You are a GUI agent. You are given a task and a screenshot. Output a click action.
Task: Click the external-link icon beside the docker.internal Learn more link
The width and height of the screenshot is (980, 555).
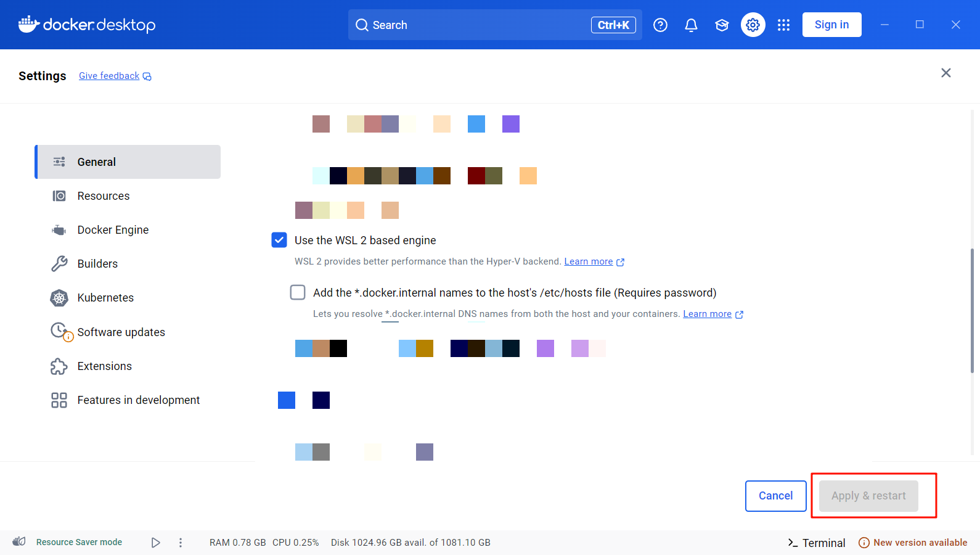pyautogui.click(x=740, y=314)
